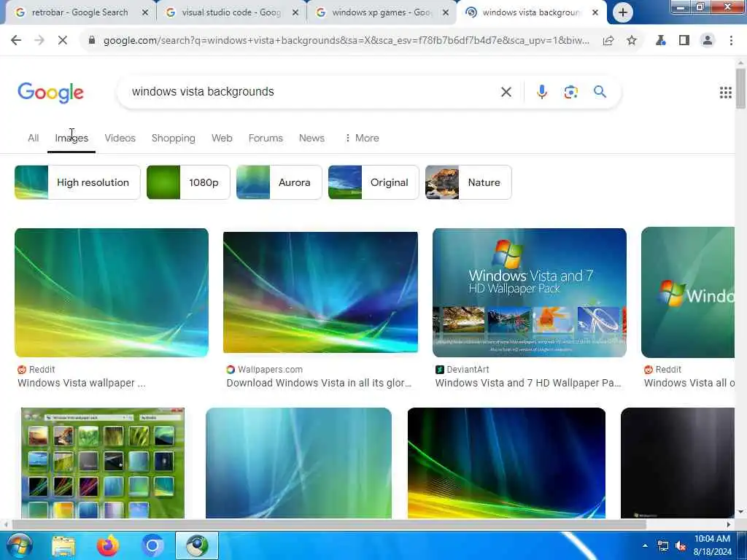
Task: Open the profile avatar icon
Action: pyautogui.click(x=708, y=41)
